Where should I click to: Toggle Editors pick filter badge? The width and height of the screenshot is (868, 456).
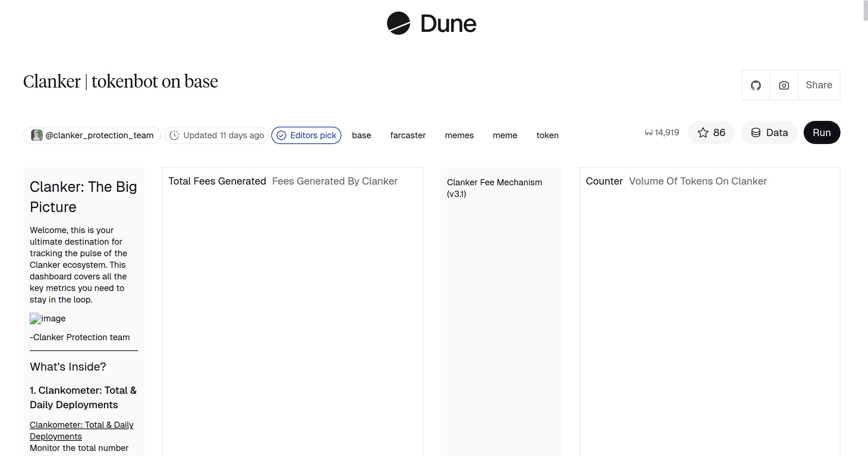point(306,135)
